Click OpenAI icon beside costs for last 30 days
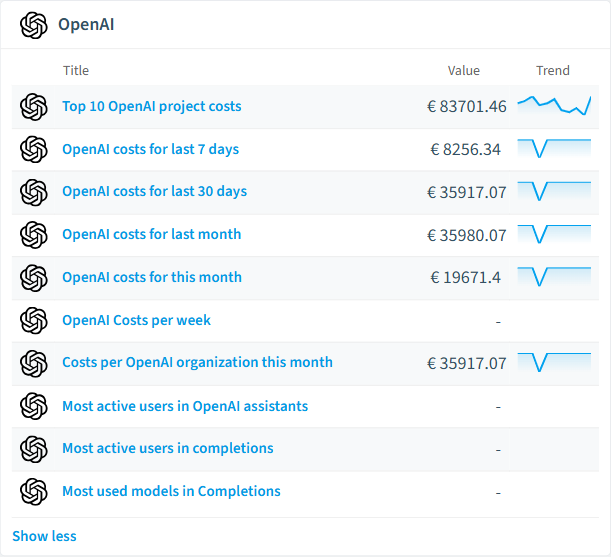This screenshot has height=557, width=611. point(34,192)
